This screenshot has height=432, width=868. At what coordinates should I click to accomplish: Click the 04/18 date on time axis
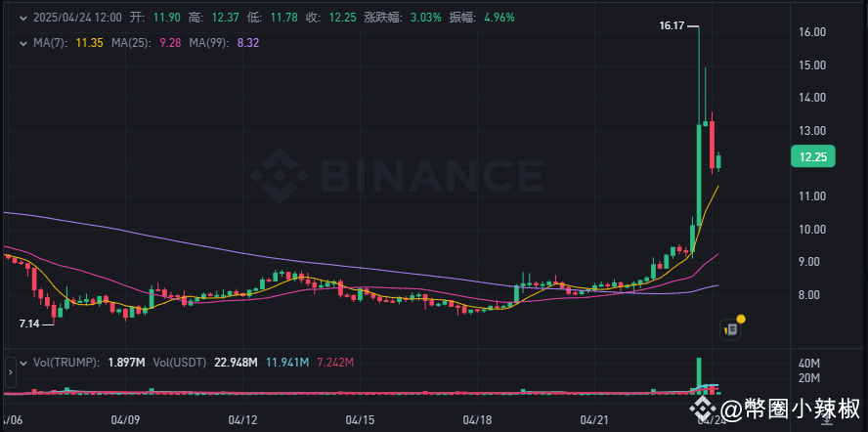point(478,419)
